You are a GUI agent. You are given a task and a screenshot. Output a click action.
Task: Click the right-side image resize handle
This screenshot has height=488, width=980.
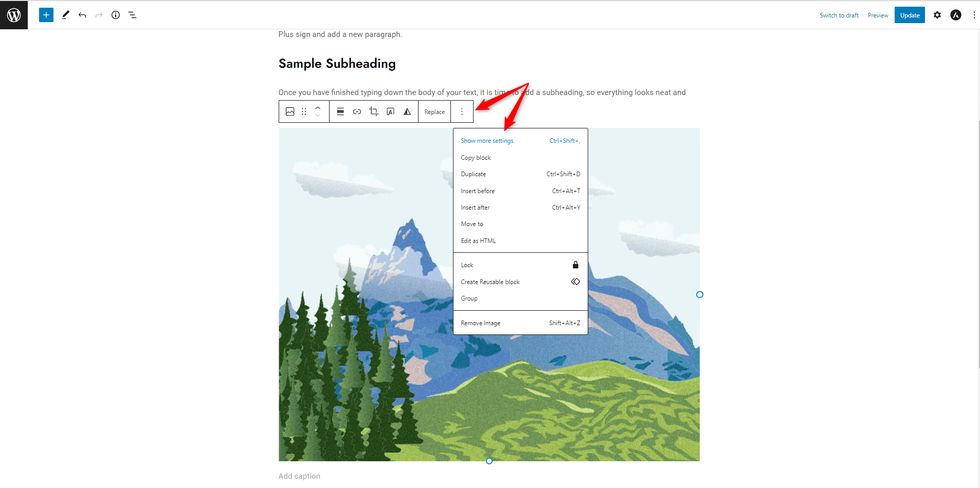pyautogui.click(x=699, y=294)
